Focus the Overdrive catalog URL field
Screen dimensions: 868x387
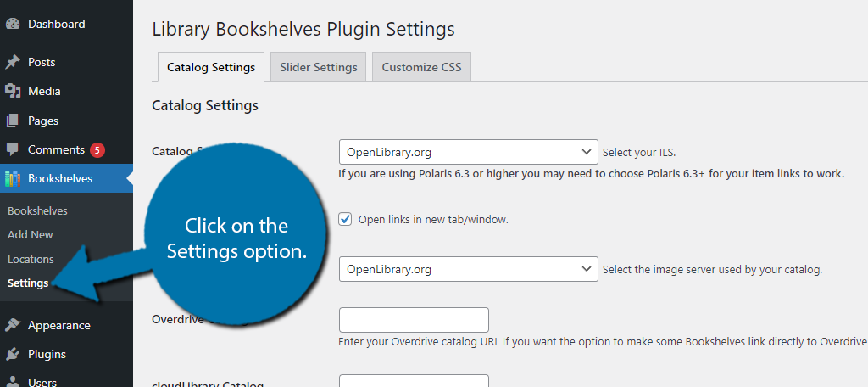click(414, 320)
